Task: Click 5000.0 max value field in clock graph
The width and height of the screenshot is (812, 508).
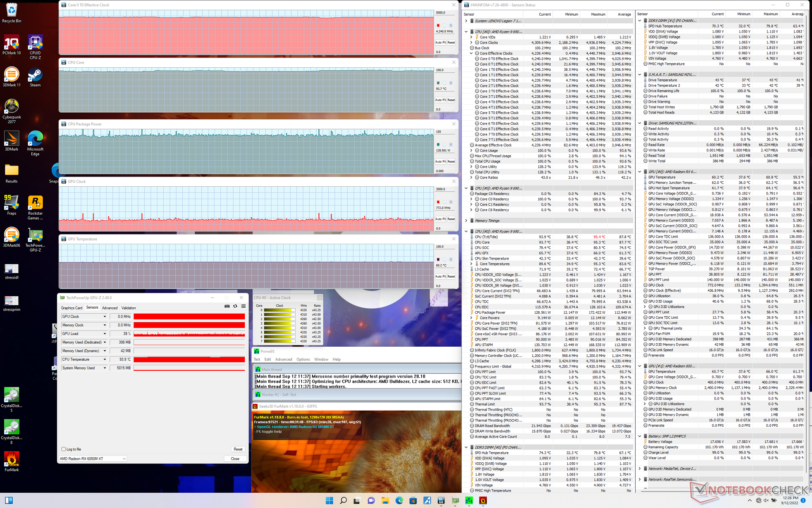Action: click(x=445, y=13)
